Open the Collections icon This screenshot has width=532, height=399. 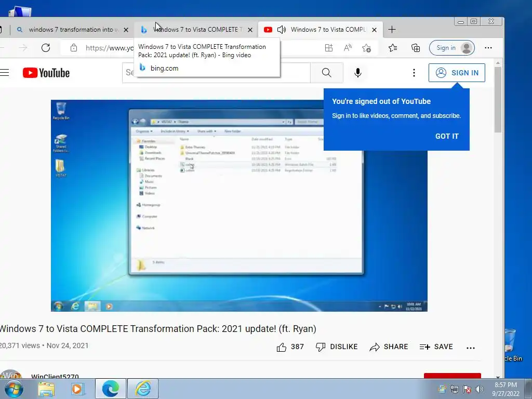tap(416, 48)
